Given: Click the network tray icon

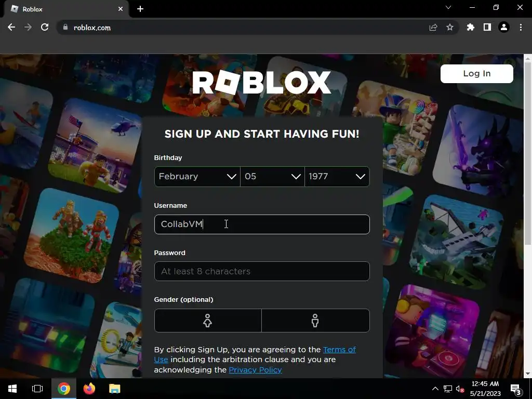Looking at the screenshot, I should (x=447, y=389).
